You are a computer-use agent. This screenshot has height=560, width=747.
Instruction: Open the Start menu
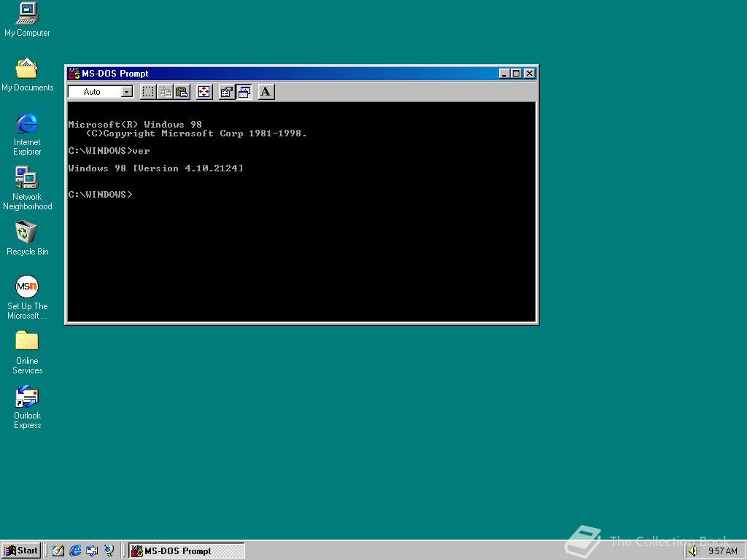(20, 551)
